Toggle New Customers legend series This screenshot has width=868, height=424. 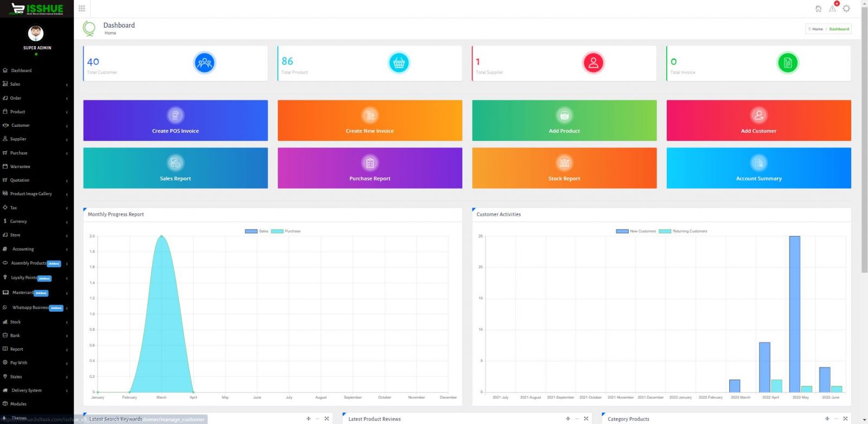pos(636,231)
